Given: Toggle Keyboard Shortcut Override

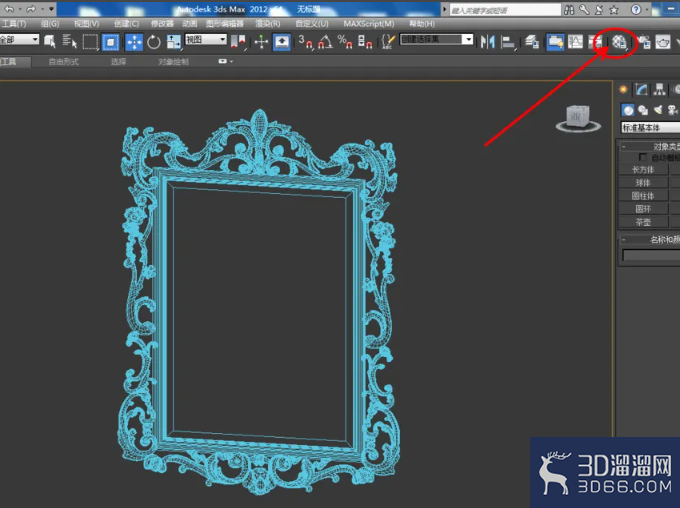Looking at the screenshot, I should 282,42.
